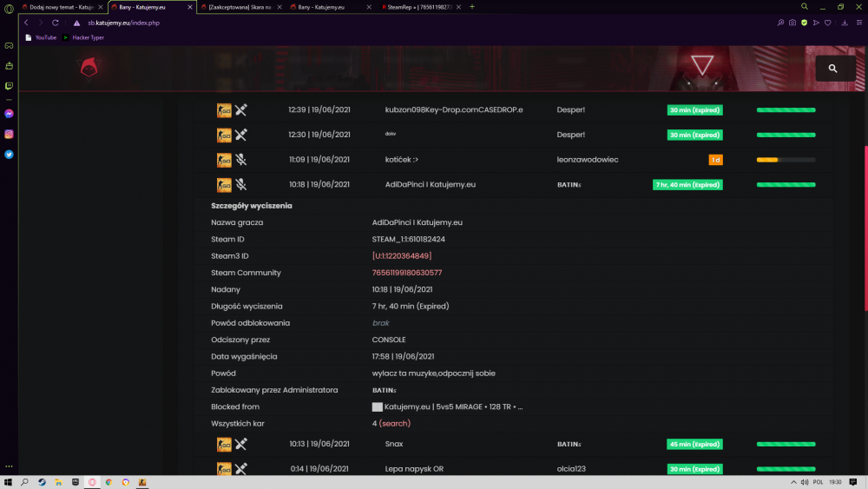This screenshot has width=868, height=489.
Task: Open the Windows Start menu
Action: 8,482
